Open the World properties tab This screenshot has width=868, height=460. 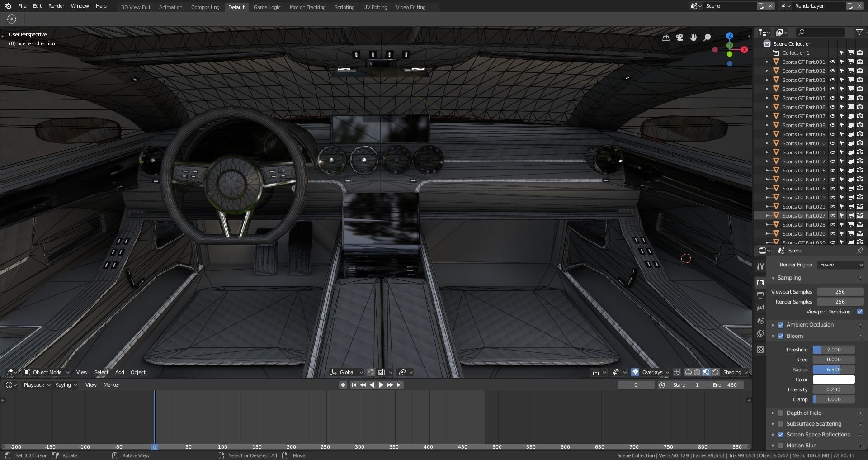click(x=760, y=333)
